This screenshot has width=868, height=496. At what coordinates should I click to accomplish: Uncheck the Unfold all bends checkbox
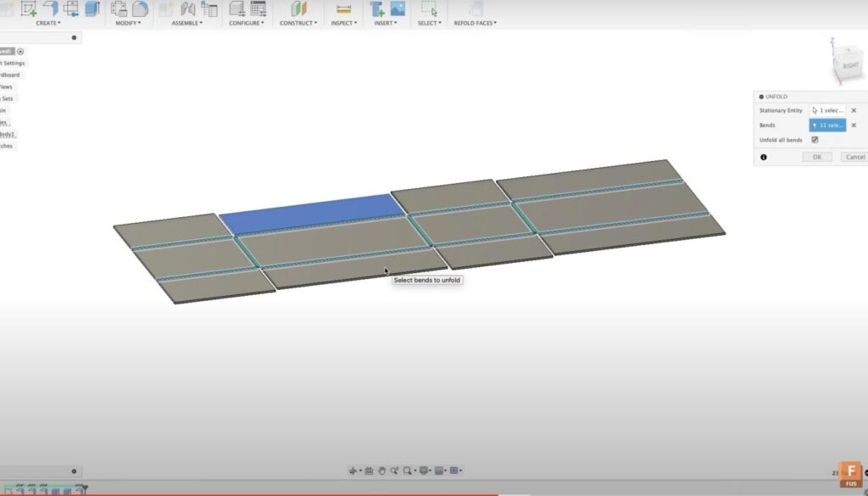(x=815, y=141)
